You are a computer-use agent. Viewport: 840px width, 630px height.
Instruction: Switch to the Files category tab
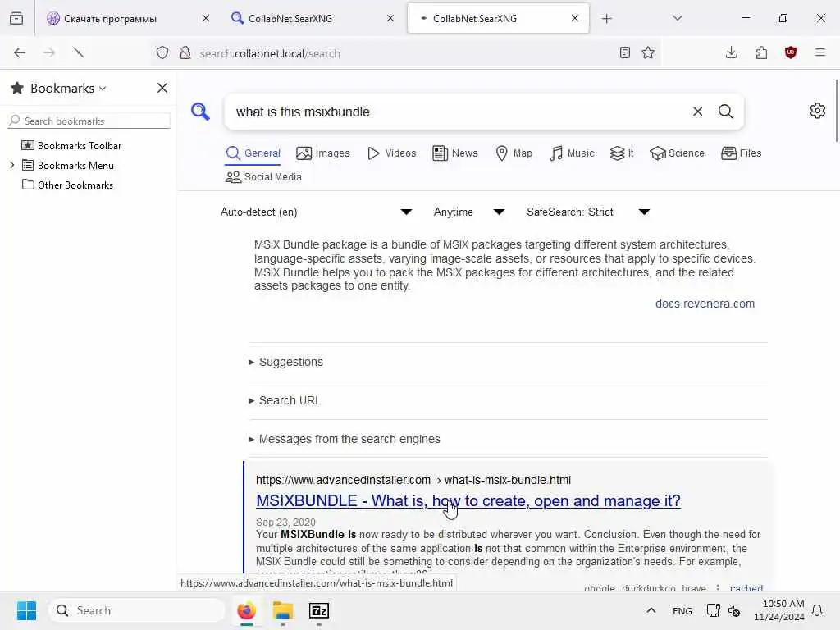pyautogui.click(x=742, y=153)
